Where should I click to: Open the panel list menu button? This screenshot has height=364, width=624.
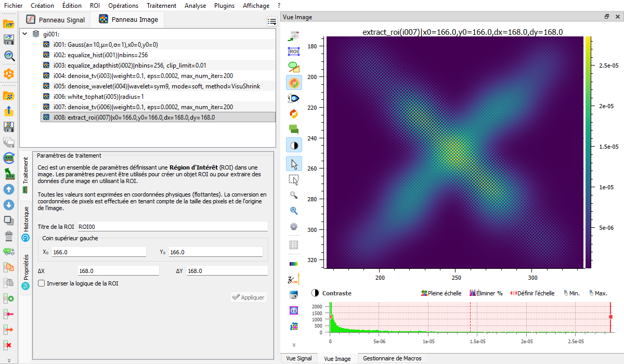[271, 21]
